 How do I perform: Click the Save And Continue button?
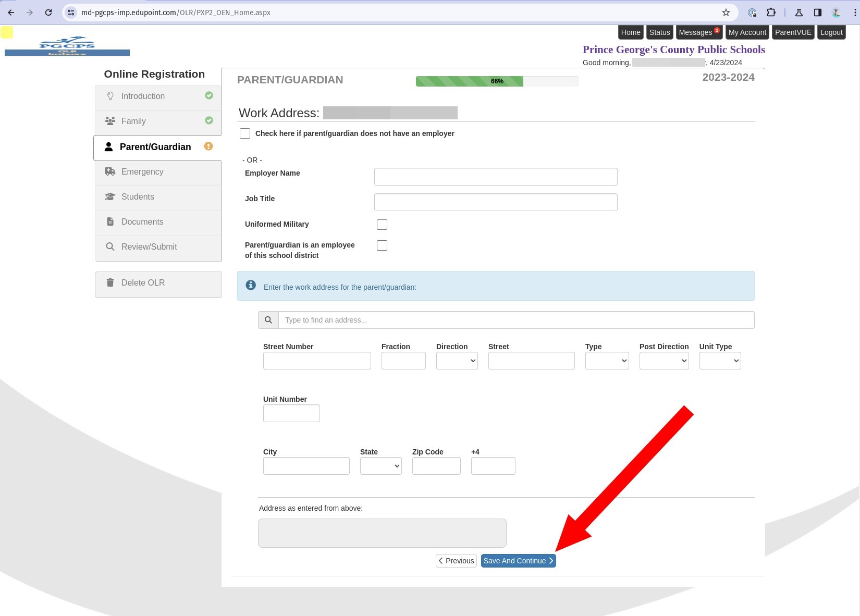click(518, 560)
